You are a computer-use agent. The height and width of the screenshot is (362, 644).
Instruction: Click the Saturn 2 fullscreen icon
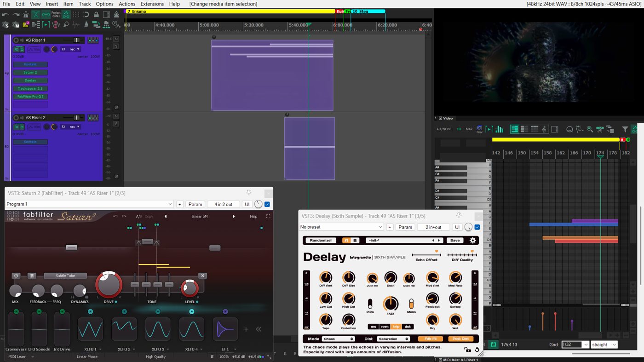point(268,216)
